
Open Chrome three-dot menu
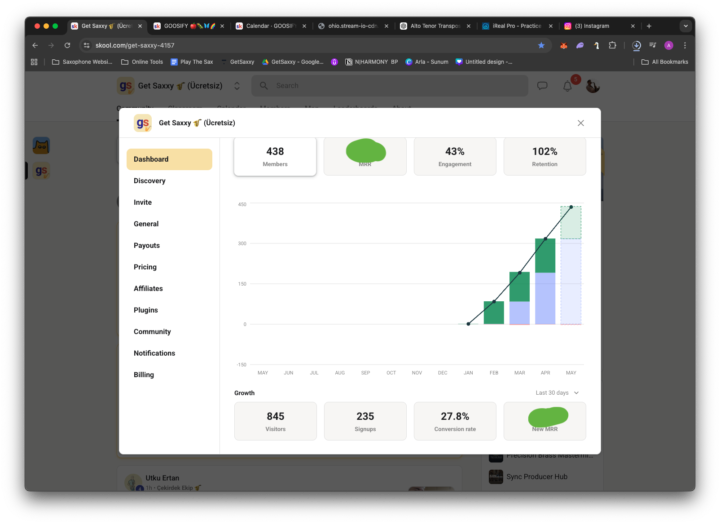click(x=685, y=45)
